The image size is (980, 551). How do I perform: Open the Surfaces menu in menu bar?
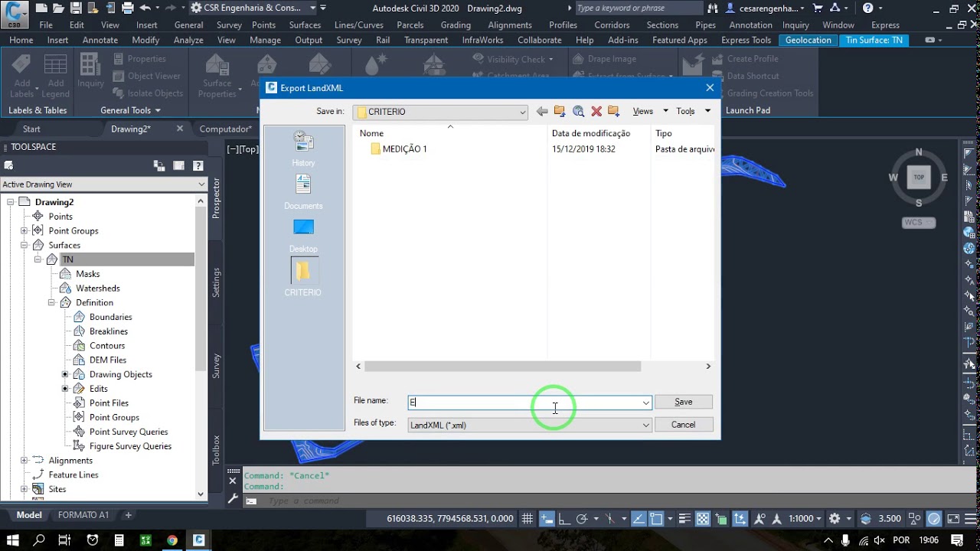305,24
